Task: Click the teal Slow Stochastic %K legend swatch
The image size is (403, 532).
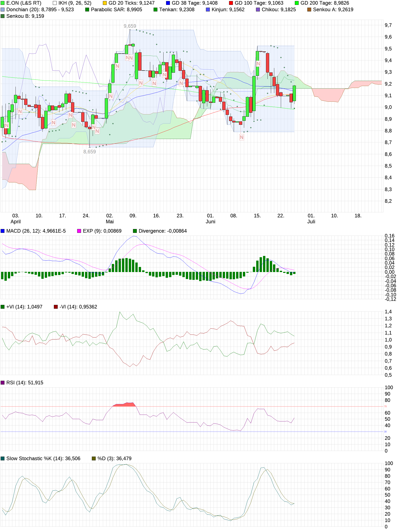Action: (x=3, y=459)
